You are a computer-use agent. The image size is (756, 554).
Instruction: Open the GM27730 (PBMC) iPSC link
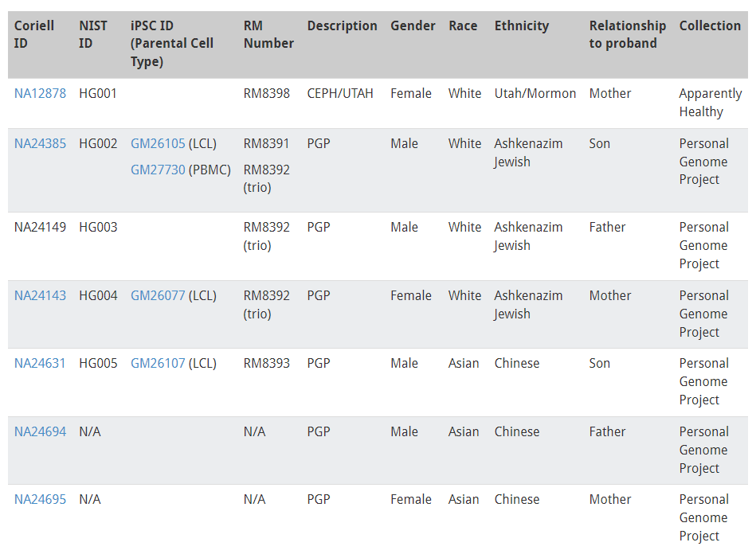click(x=158, y=170)
